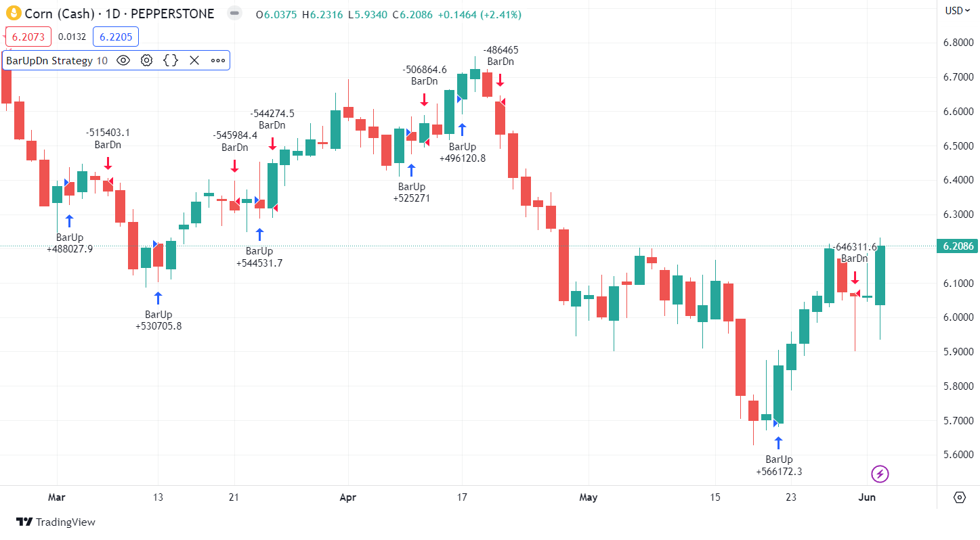The image size is (980, 540).
Task: Click the Apr label on time axis
Action: tap(347, 497)
